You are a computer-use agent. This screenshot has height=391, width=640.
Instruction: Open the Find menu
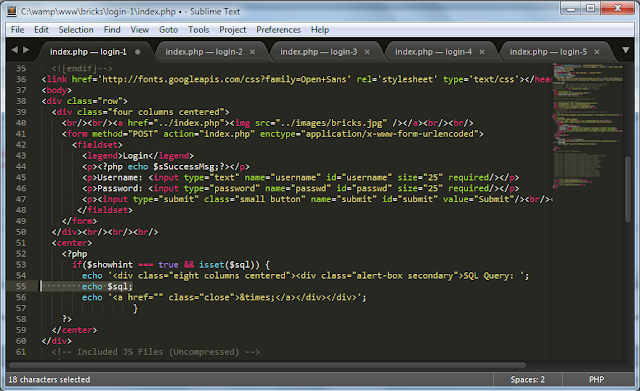pos(112,30)
